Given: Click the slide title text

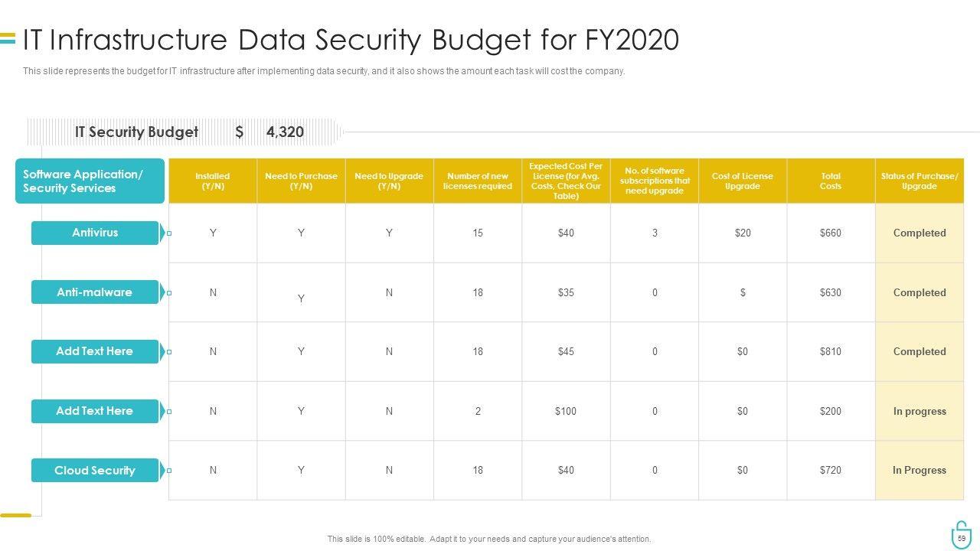Looking at the screenshot, I should click(x=351, y=40).
